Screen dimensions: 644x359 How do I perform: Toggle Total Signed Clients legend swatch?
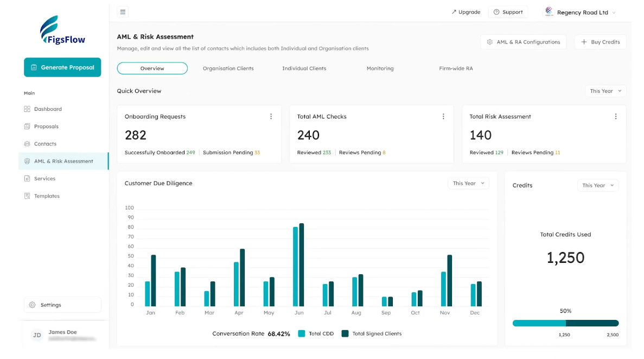coord(345,333)
